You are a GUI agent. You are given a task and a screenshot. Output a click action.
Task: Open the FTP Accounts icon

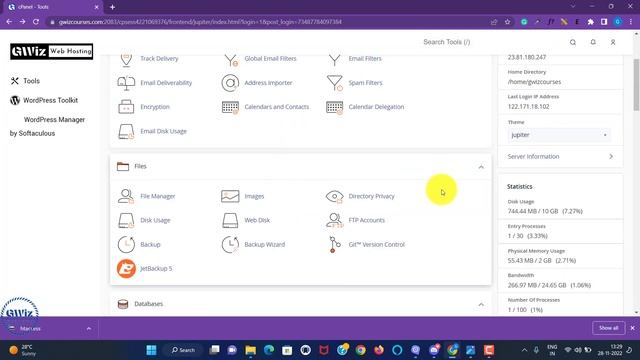pos(334,220)
